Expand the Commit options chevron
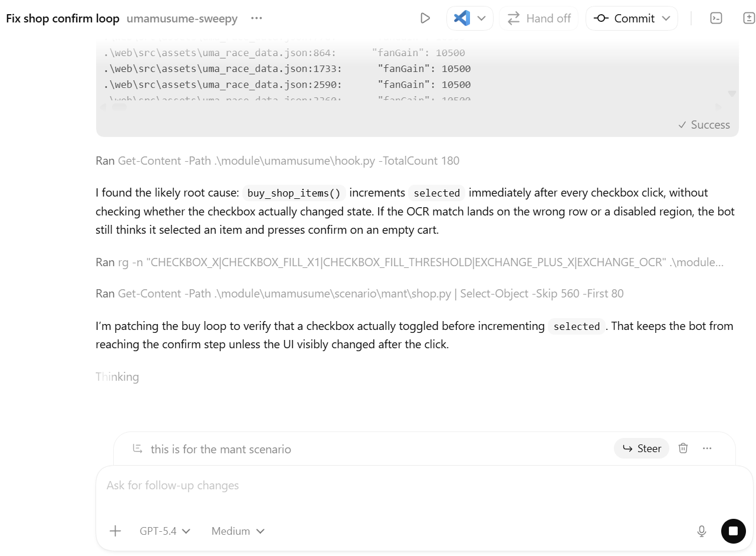 click(666, 18)
